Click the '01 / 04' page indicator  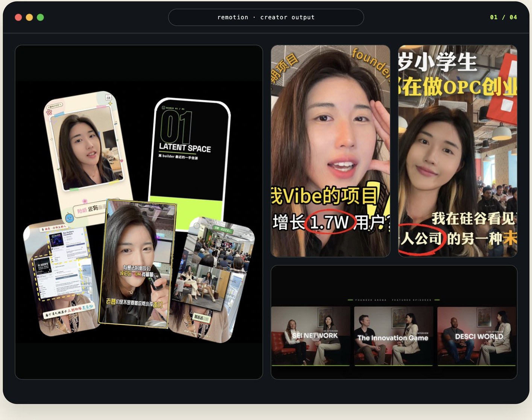point(503,17)
